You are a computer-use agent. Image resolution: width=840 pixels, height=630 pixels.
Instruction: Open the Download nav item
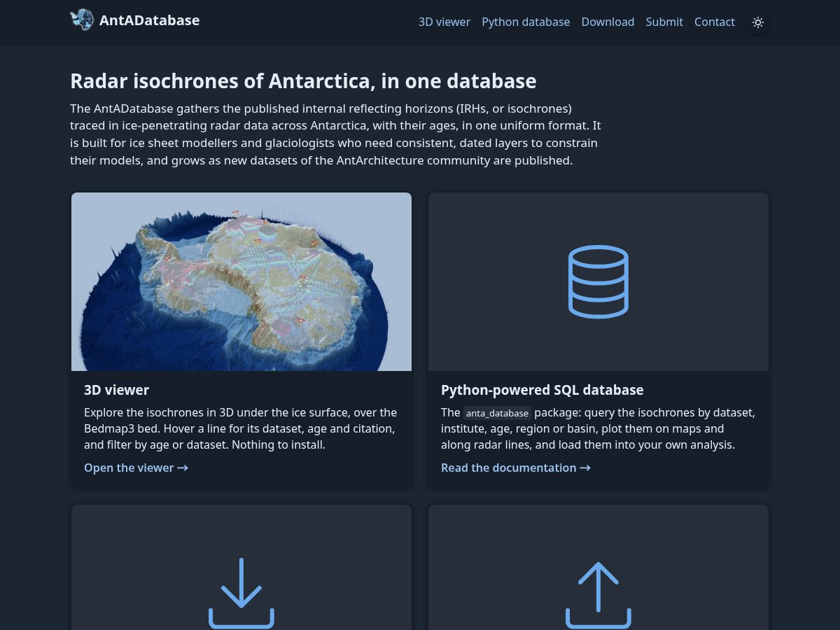click(x=608, y=22)
